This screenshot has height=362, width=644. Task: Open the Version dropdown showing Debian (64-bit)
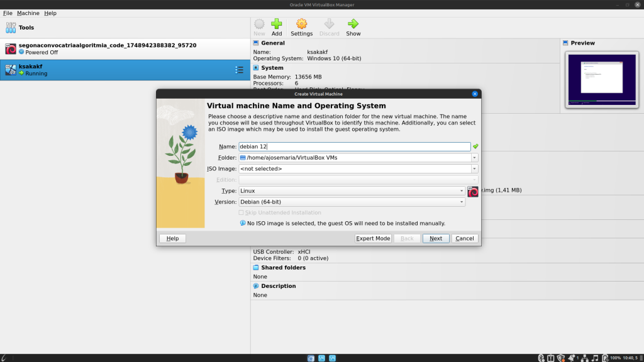click(352, 202)
